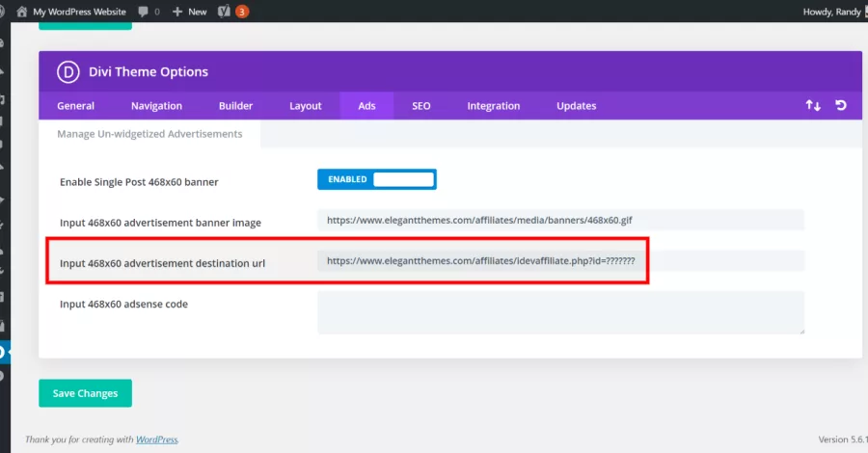Click My WordPress Website site name
This screenshot has width=868, height=453.
(80, 12)
